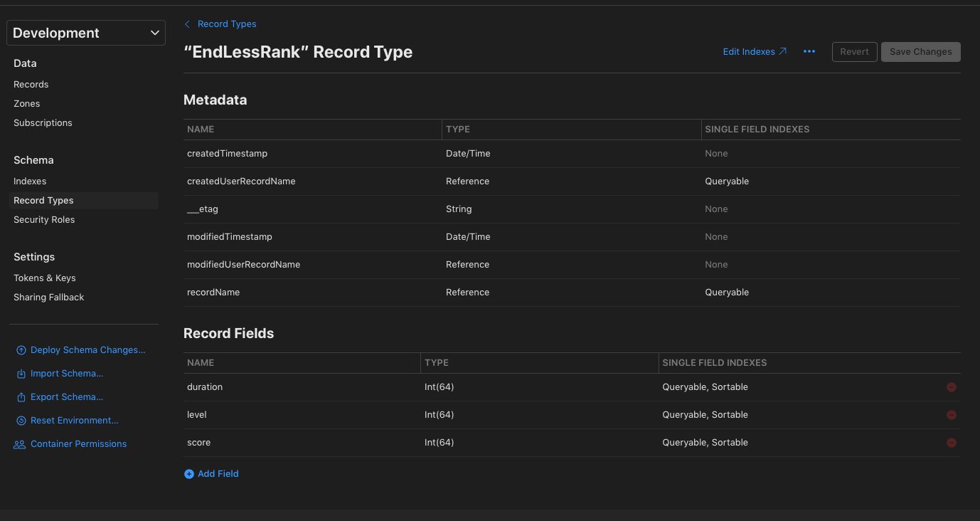Open Tokens & Keys settings
Screen dimensions: 980x521
coord(45,278)
